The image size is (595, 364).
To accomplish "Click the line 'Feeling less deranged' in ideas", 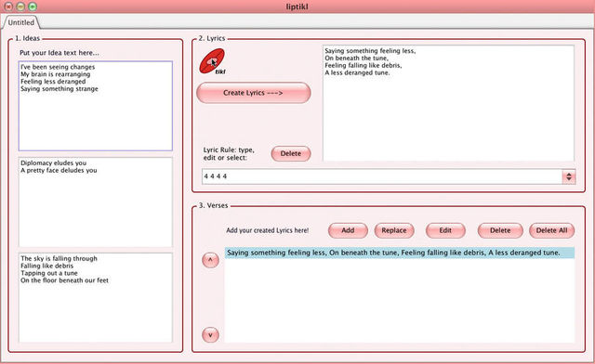I will click(53, 82).
